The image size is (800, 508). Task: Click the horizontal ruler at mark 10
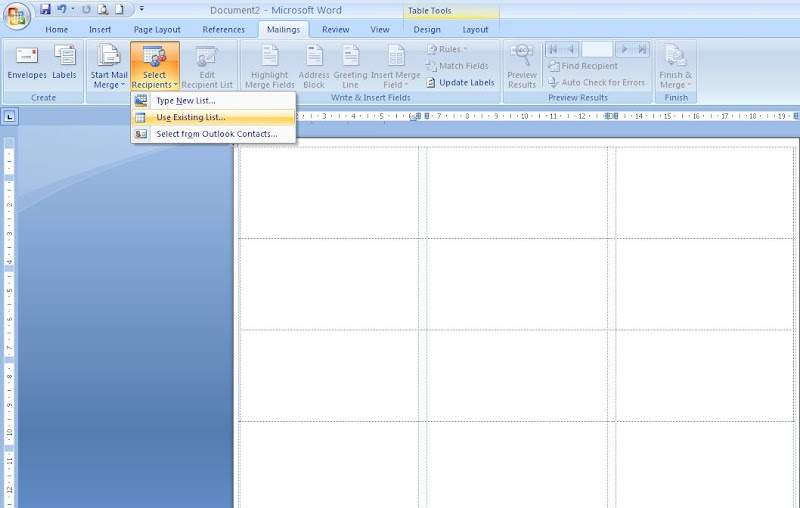click(524, 116)
